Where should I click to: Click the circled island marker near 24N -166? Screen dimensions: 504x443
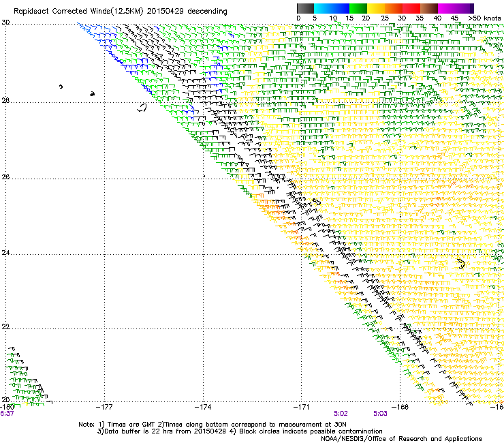point(461,264)
